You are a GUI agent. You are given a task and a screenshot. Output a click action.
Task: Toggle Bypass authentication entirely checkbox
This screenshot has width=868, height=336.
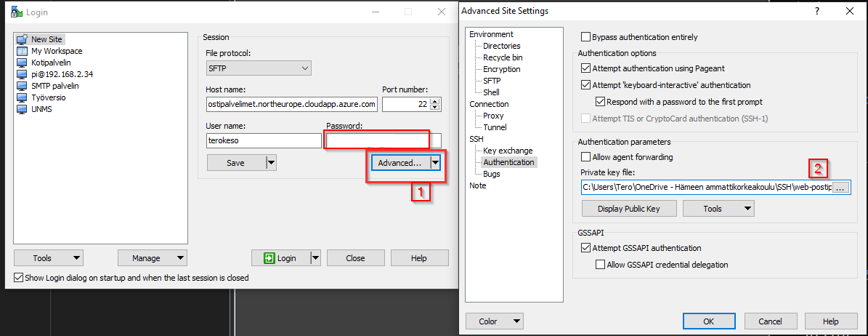click(x=585, y=37)
